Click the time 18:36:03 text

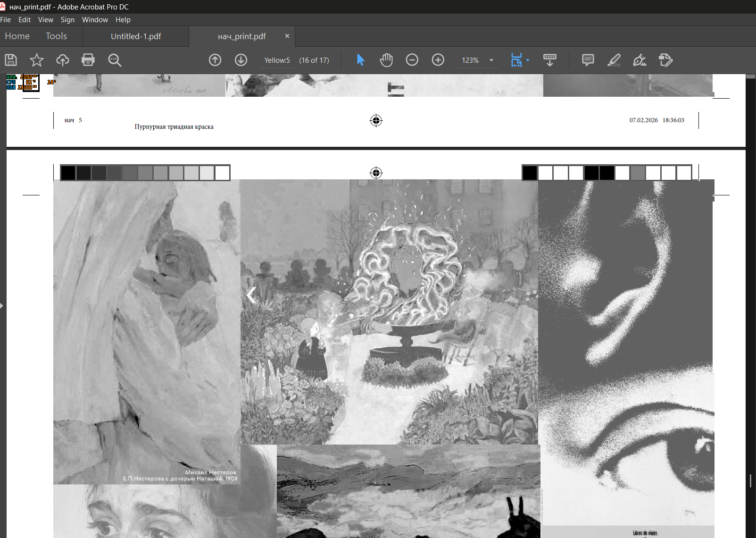tap(673, 120)
